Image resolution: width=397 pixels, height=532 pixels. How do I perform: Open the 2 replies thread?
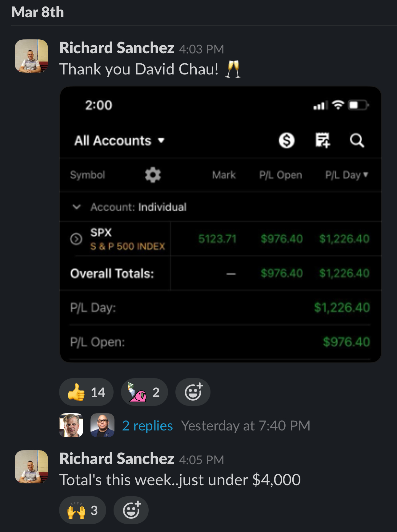pos(147,426)
